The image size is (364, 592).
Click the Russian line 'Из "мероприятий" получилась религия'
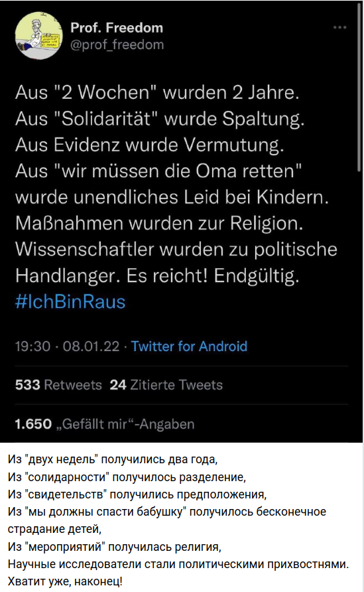pos(114,546)
